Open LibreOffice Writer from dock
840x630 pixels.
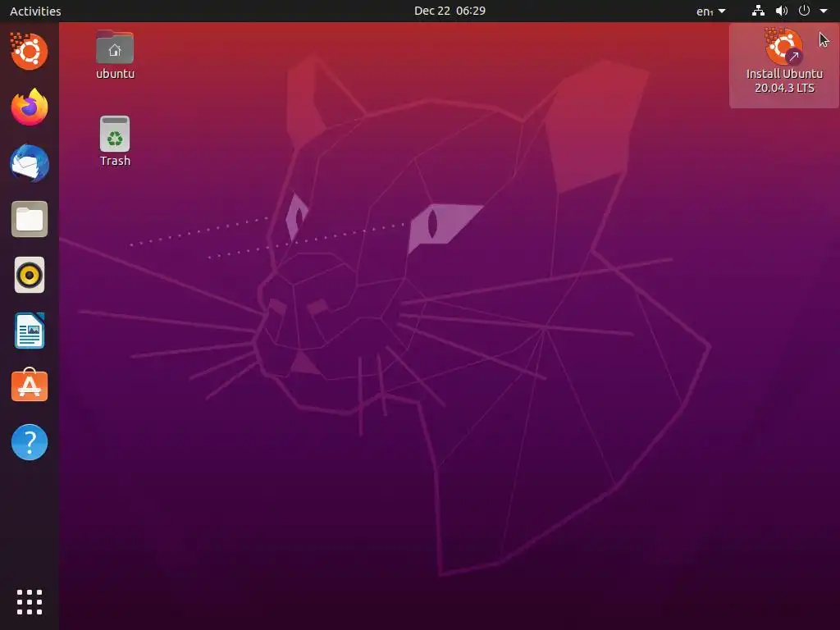[30, 331]
